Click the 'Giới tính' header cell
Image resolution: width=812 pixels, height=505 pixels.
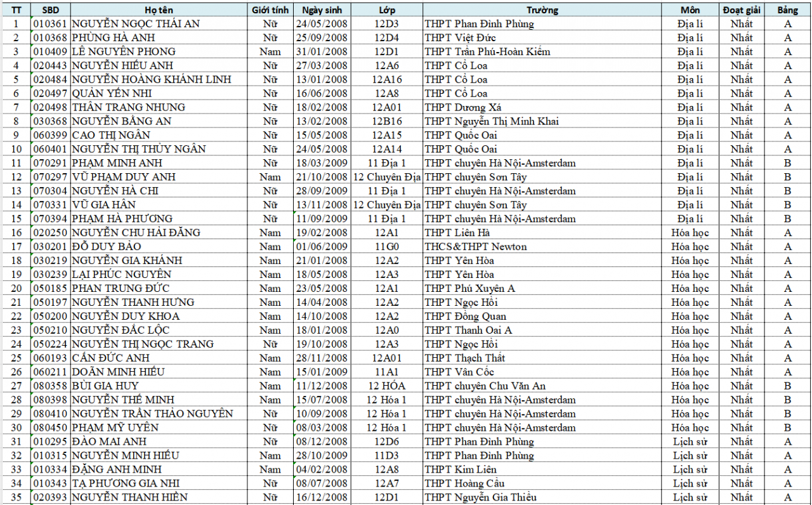pyautogui.click(x=270, y=10)
